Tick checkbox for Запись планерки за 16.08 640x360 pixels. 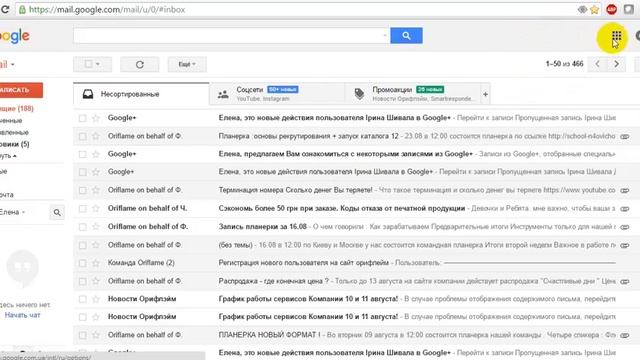click(82, 227)
